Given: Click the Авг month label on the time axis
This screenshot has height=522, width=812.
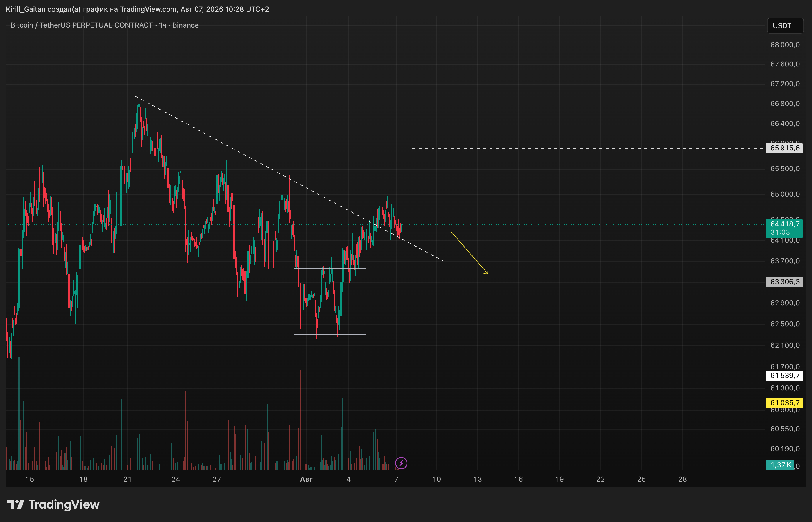Looking at the screenshot, I should [x=306, y=479].
